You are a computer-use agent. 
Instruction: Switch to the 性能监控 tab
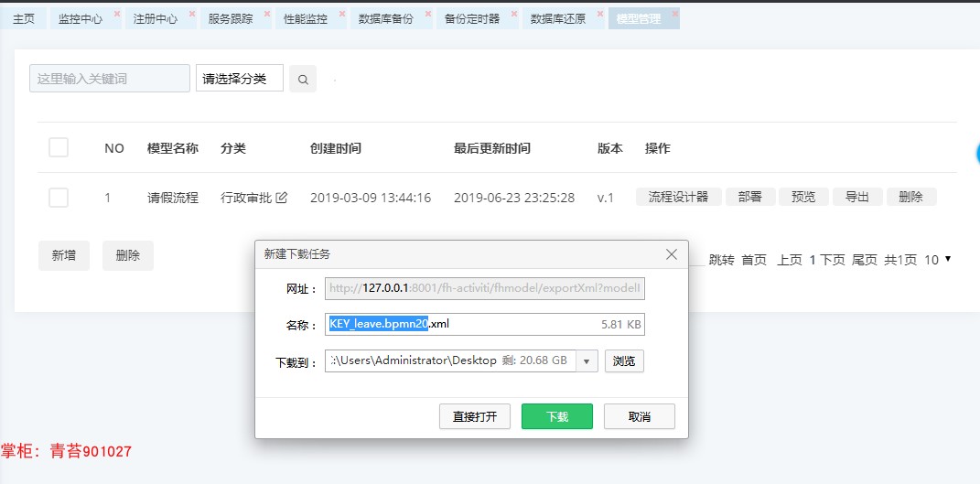(305, 19)
